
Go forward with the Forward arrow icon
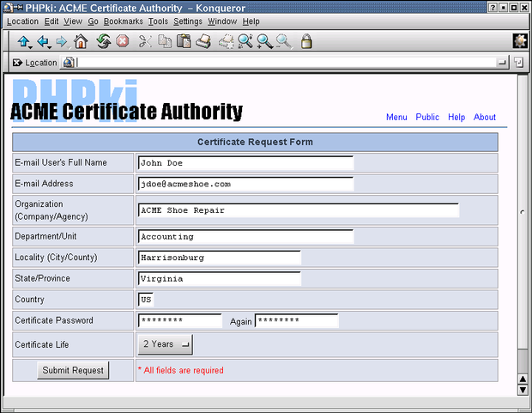pyautogui.click(x=62, y=42)
